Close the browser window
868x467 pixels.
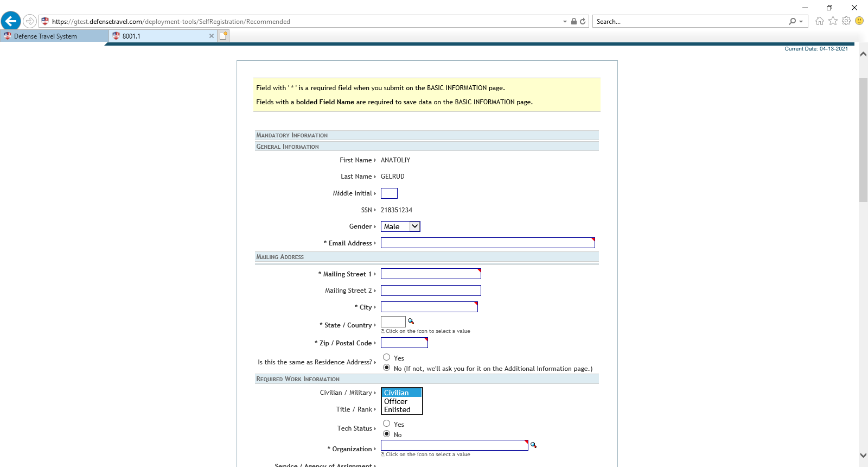(854, 8)
